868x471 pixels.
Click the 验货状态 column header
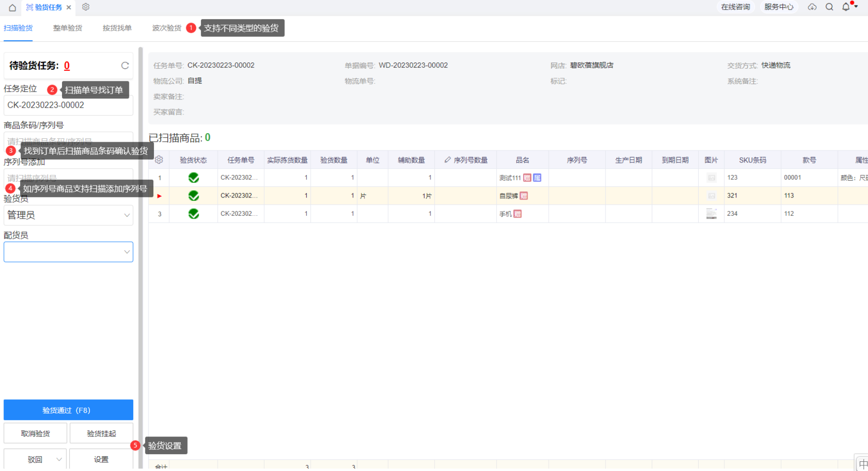click(x=193, y=160)
